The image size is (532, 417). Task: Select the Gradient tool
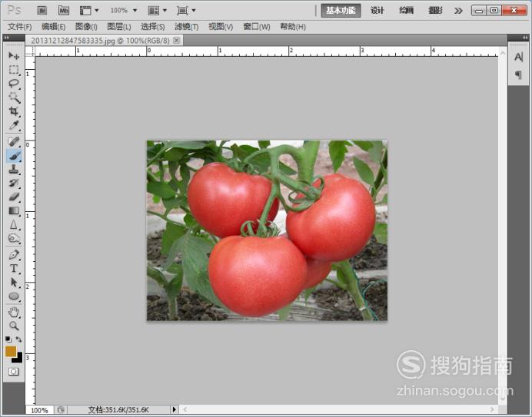[x=14, y=211]
